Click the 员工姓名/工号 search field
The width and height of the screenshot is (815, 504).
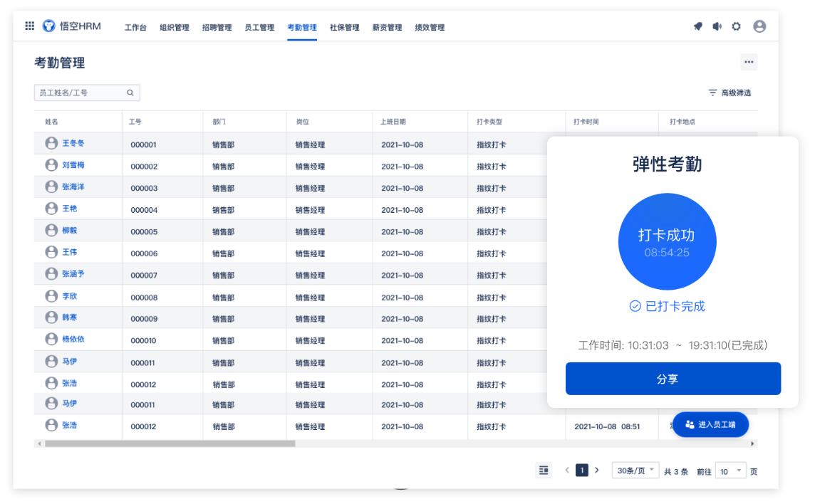(x=80, y=93)
